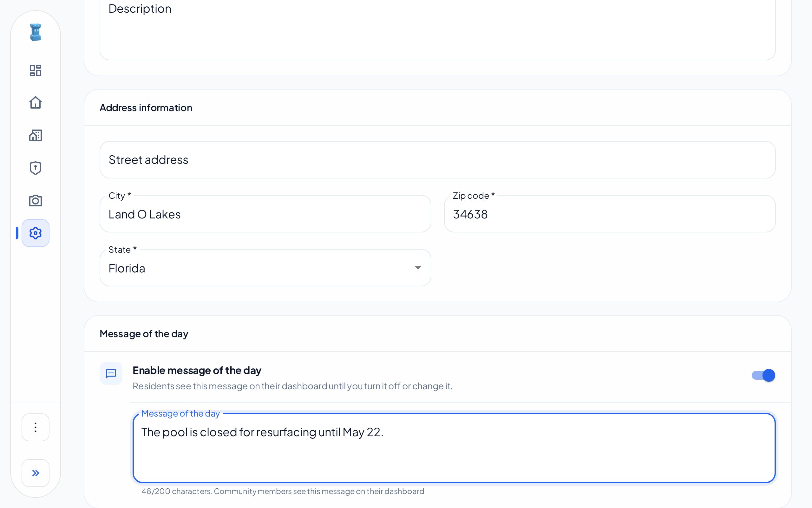Viewport: 812px width, 508px height.
Task: Disable the message of the day toggle
Action: click(763, 375)
